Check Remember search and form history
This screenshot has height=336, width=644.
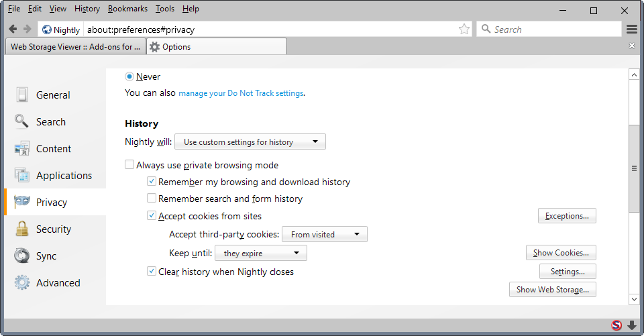point(152,199)
